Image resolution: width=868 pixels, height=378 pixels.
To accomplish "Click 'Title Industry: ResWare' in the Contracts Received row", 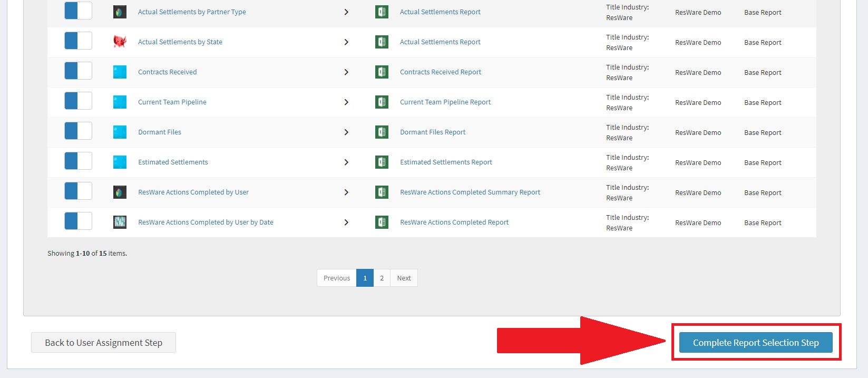I will (x=627, y=72).
